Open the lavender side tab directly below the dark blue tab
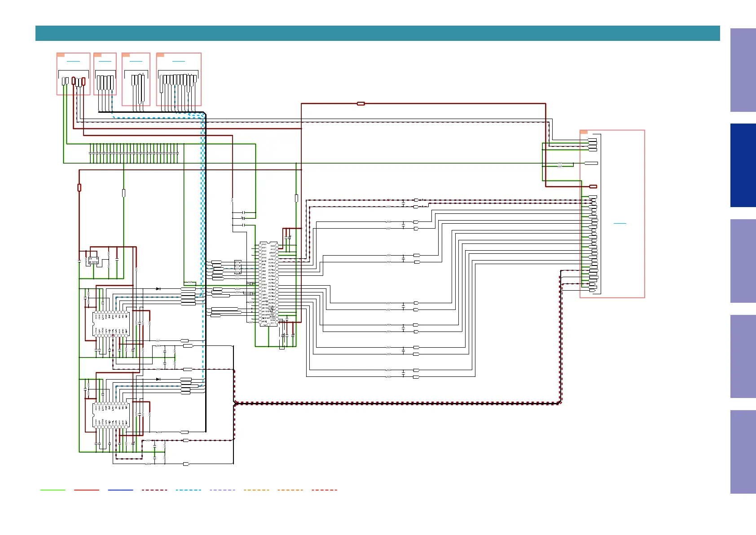 [743, 261]
